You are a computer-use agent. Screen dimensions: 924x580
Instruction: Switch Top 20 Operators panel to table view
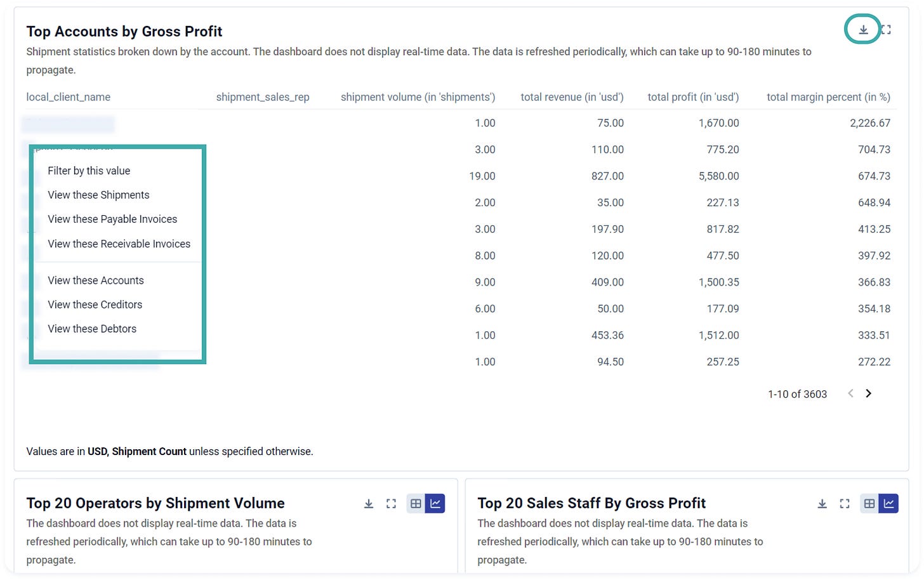[x=416, y=504]
